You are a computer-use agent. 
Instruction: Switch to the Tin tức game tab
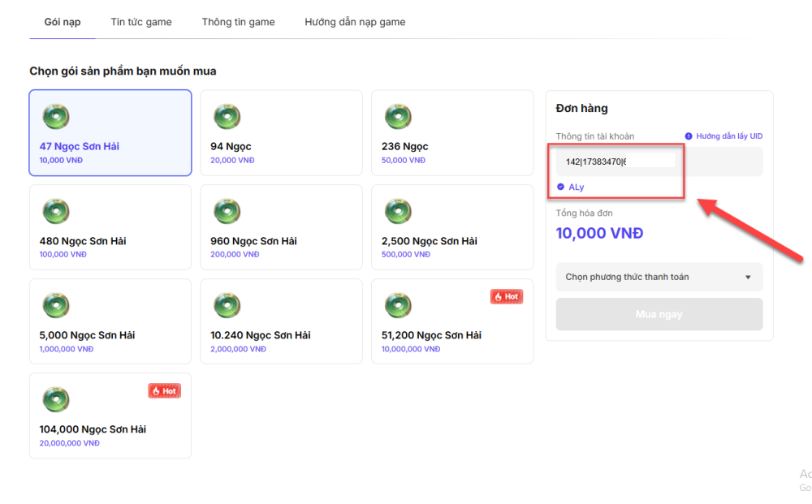(x=140, y=22)
